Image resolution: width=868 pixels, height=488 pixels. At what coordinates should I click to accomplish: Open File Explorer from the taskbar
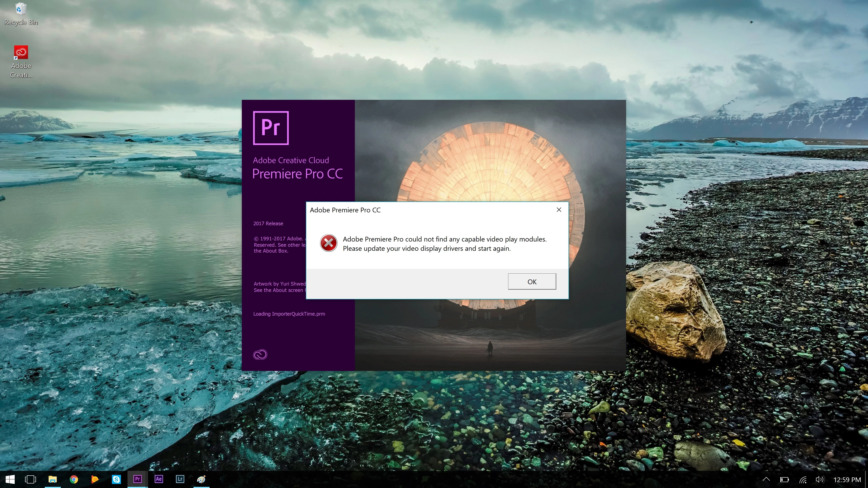[x=53, y=479]
